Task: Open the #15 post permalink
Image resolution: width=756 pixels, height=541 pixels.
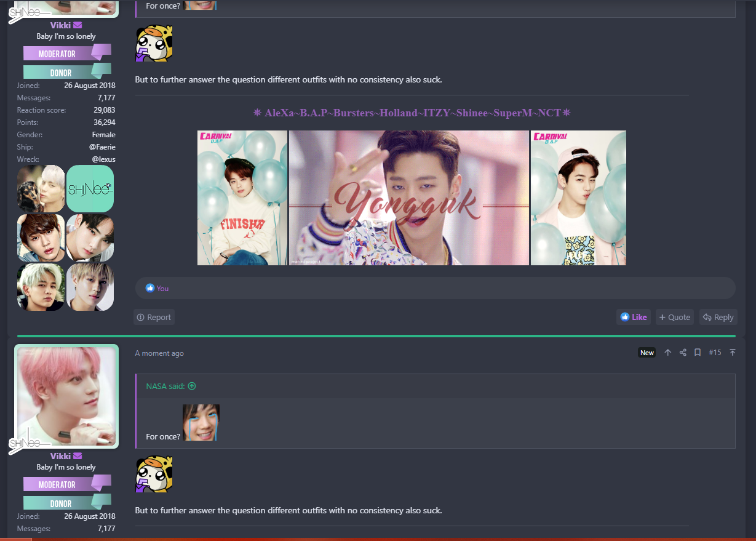Action: tap(715, 353)
